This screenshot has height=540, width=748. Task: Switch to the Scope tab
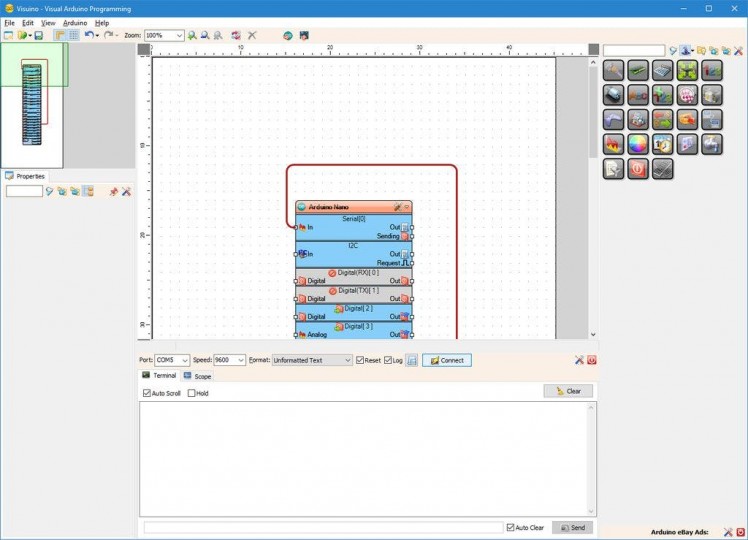click(x=197, y=376)
